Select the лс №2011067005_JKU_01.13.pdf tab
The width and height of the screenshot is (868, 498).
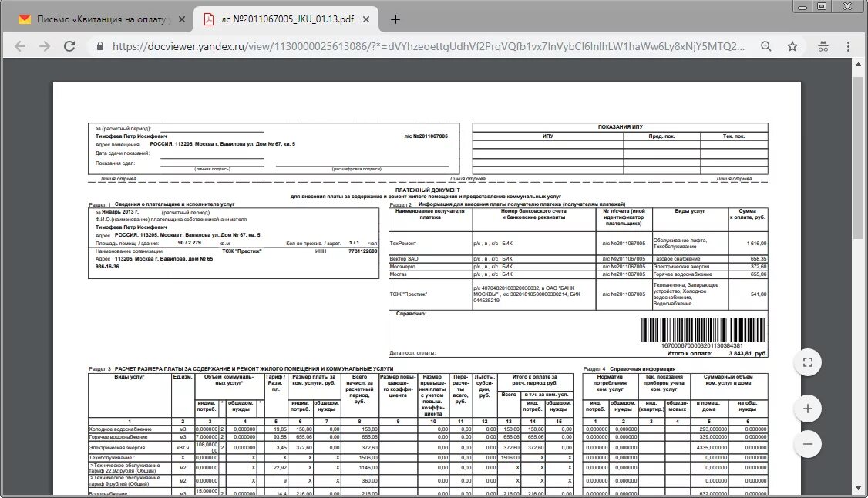coord(286,19)
